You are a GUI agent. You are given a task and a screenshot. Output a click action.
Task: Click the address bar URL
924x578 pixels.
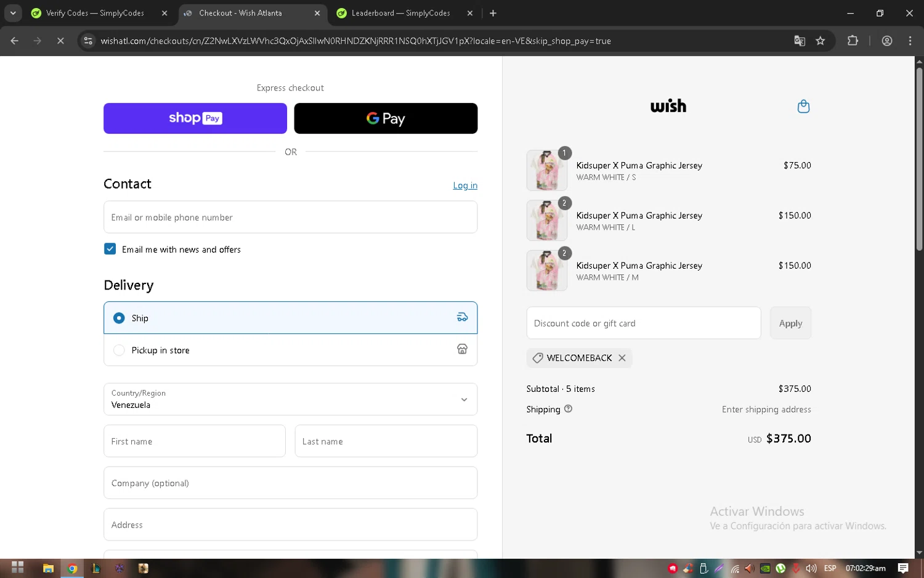[355, 41]
